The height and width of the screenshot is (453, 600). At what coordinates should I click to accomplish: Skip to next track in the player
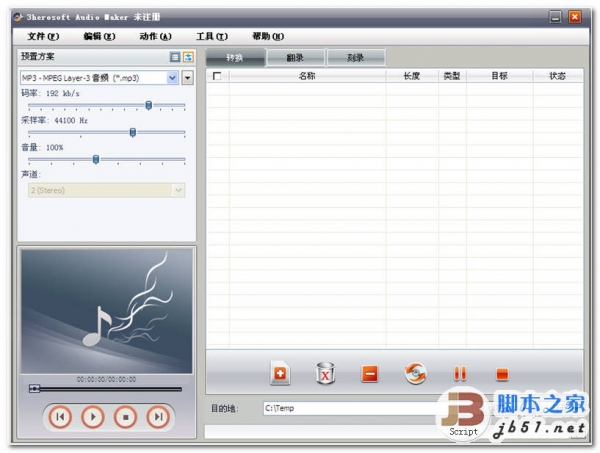(158, 417)
